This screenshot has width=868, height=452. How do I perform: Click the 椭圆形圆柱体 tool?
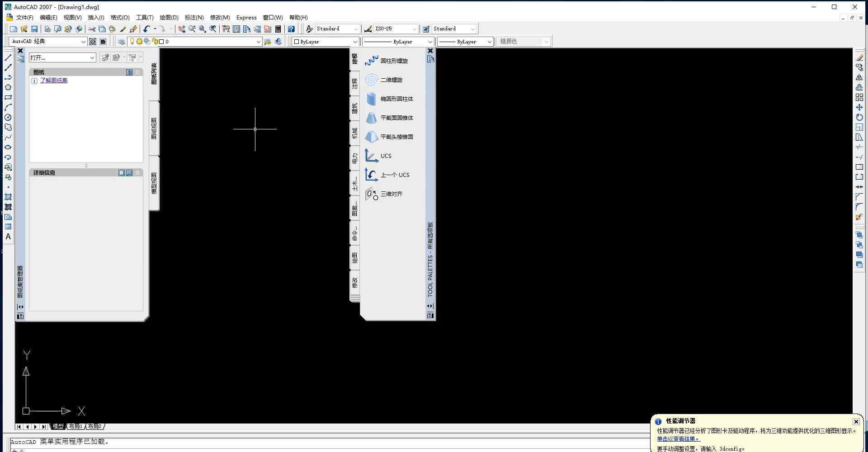390,99
